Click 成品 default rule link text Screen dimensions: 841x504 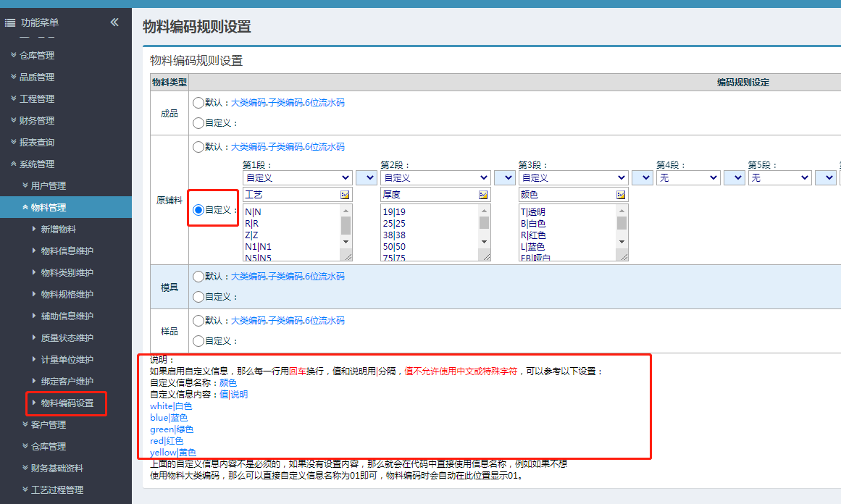tap(288, 103)
